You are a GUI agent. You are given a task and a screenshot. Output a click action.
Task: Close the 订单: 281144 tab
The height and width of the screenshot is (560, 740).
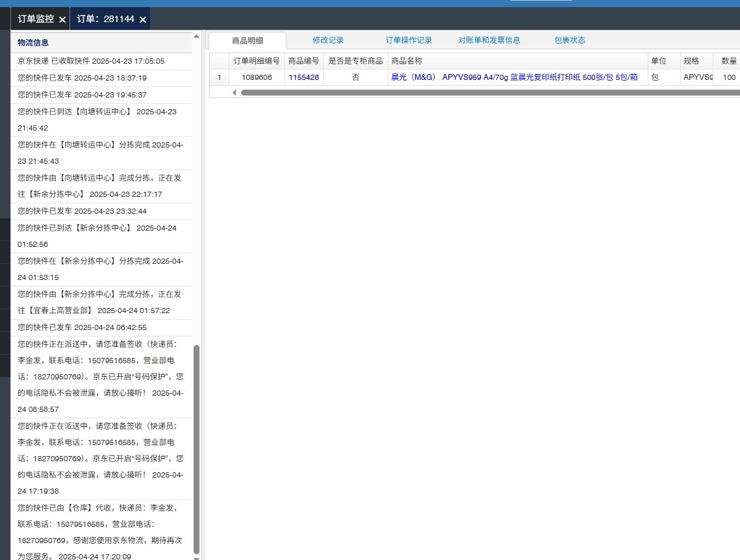pos(142,20)
